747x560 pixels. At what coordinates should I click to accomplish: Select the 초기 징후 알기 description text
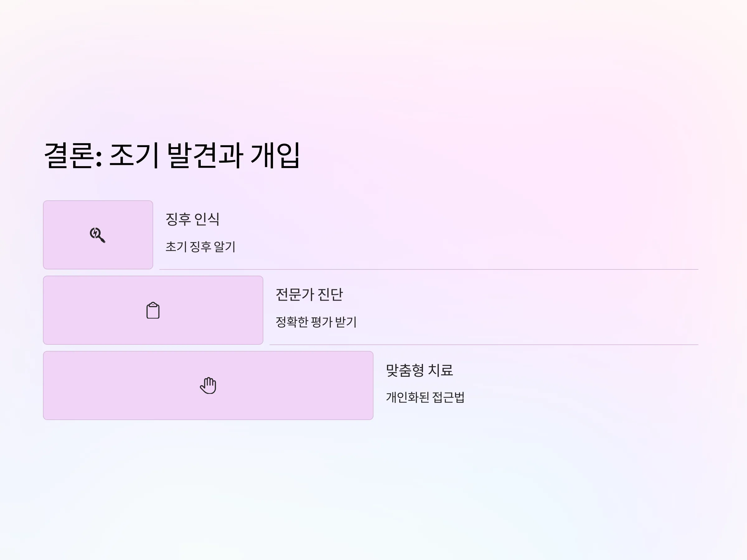(x=200, y=246)
